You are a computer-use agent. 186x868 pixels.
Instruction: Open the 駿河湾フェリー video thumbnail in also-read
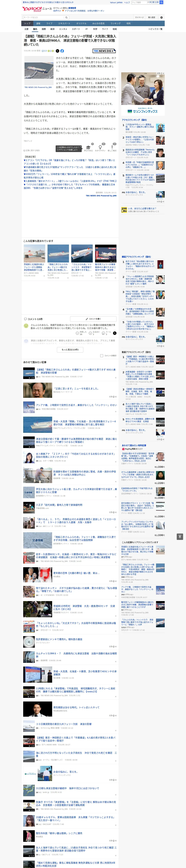point(106,254)
